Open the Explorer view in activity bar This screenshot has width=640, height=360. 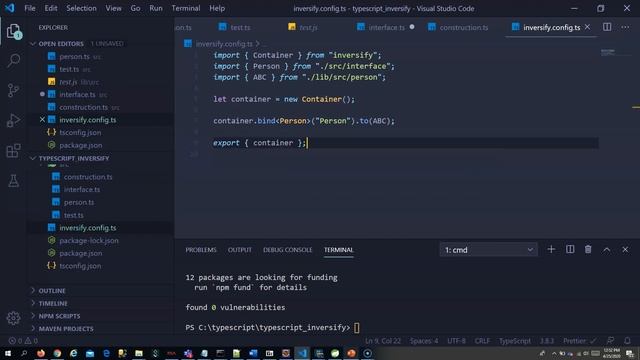[x=13, y=31]
